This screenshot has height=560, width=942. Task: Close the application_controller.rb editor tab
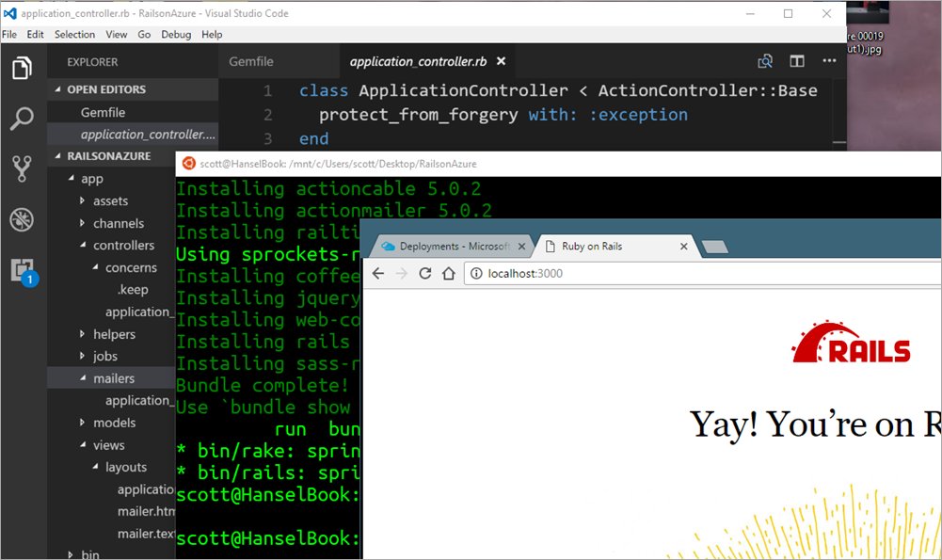501,61
